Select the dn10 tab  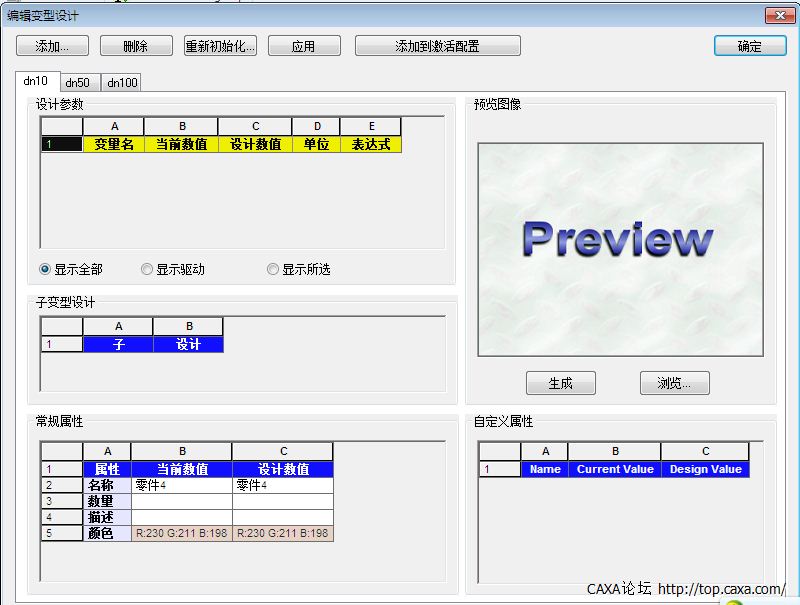tap(36, 81)
